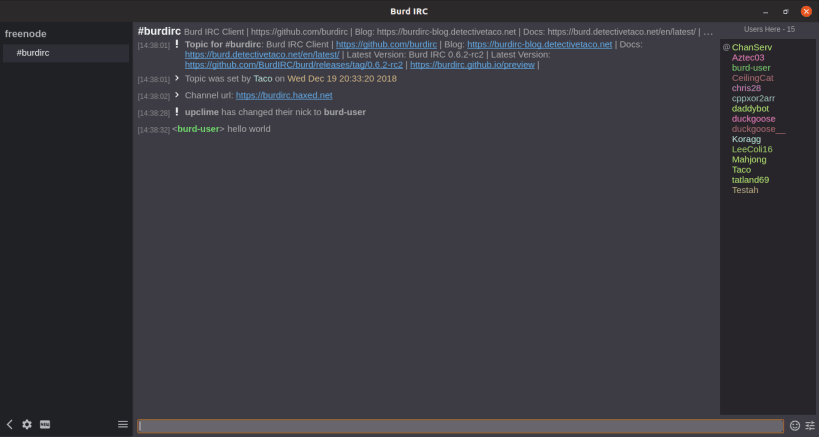Open the burdirc-blog.detectivetaco.net link
Screen dimensions: 819x437
pos(540,44)
